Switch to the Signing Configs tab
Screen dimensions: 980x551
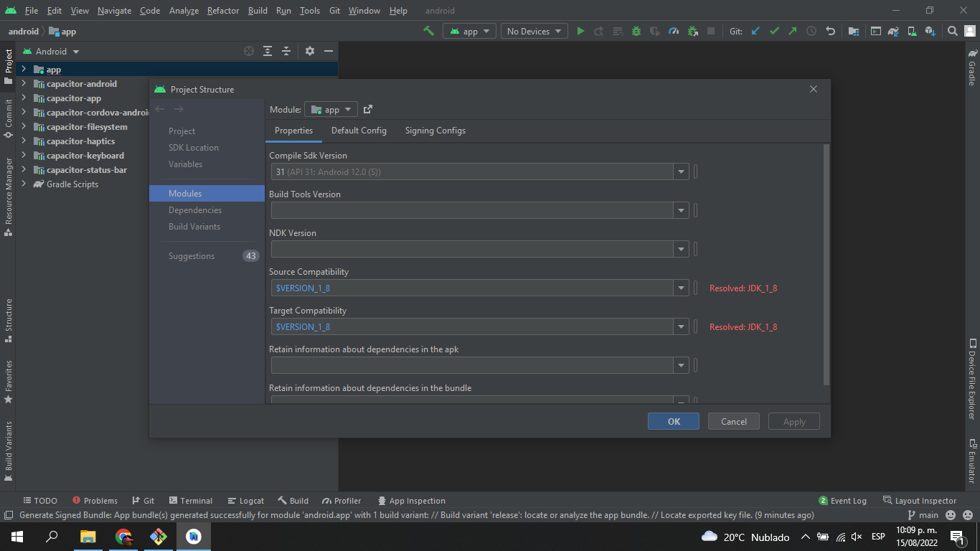[x=435, y=131]
